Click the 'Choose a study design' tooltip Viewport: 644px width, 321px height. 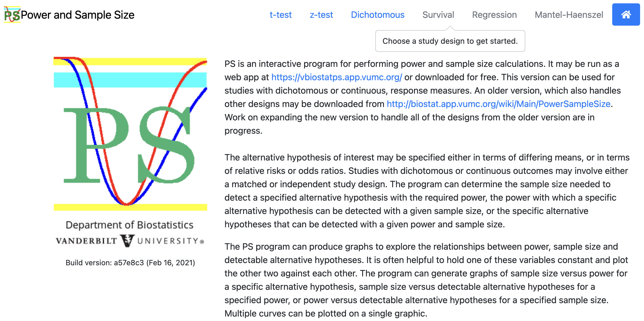(x=450, y=41)
